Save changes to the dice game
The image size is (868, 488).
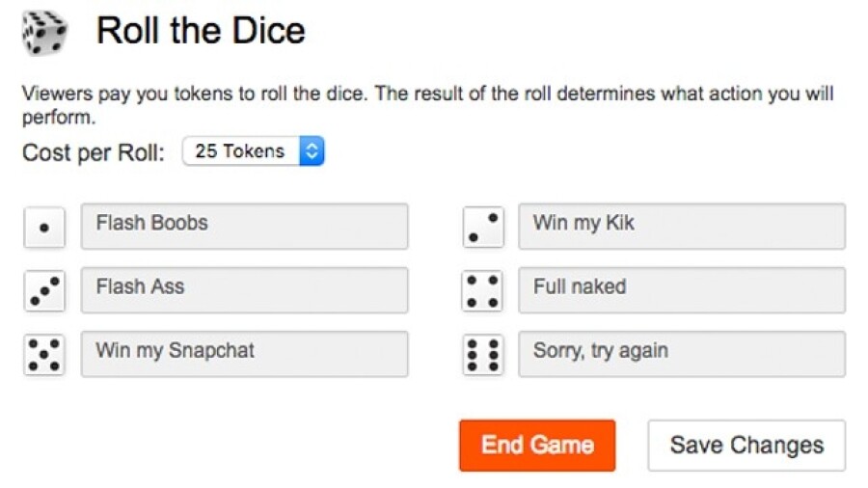coord(746,446)
